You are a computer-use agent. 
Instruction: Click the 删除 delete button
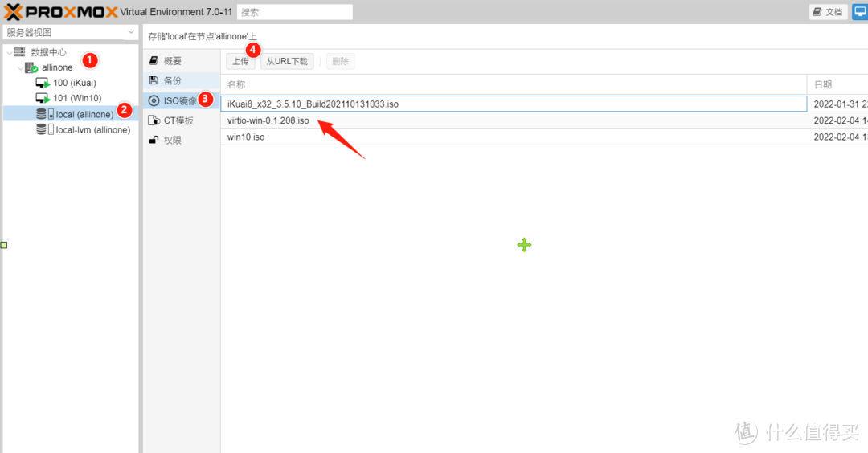[x=341, y=61]
